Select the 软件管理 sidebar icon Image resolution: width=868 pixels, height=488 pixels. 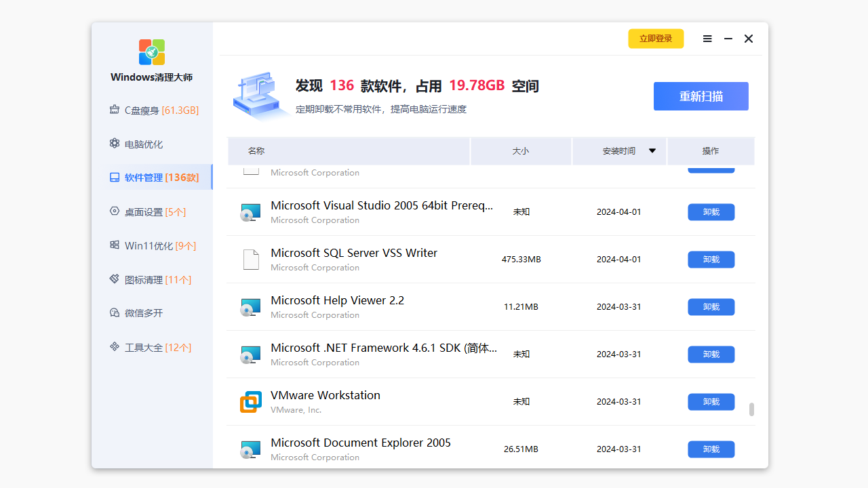point(114,177)
